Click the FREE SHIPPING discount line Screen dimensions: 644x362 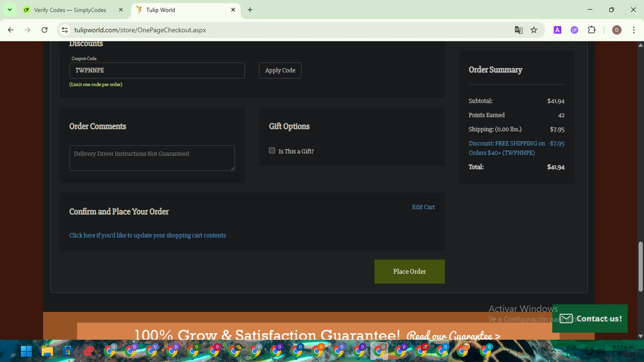tap(516, 148)
